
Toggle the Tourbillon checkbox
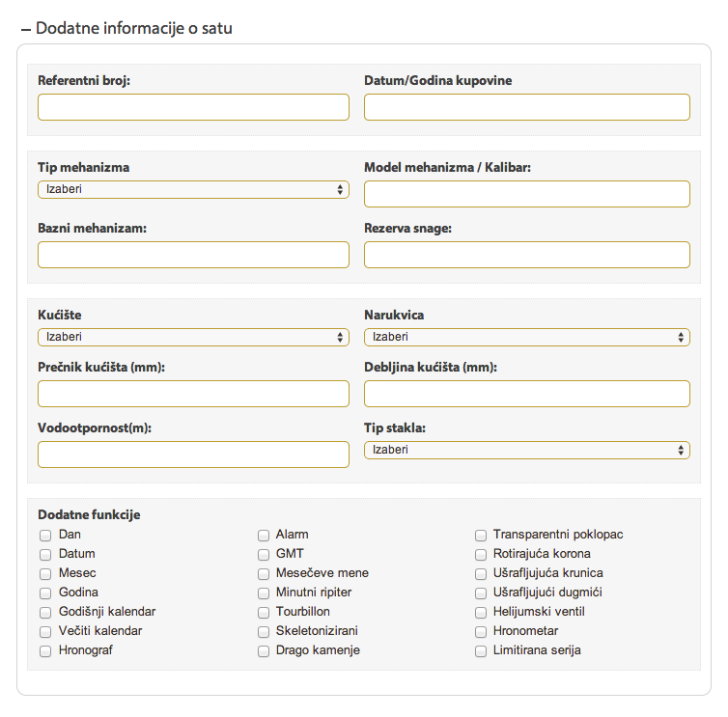(264, 613)
